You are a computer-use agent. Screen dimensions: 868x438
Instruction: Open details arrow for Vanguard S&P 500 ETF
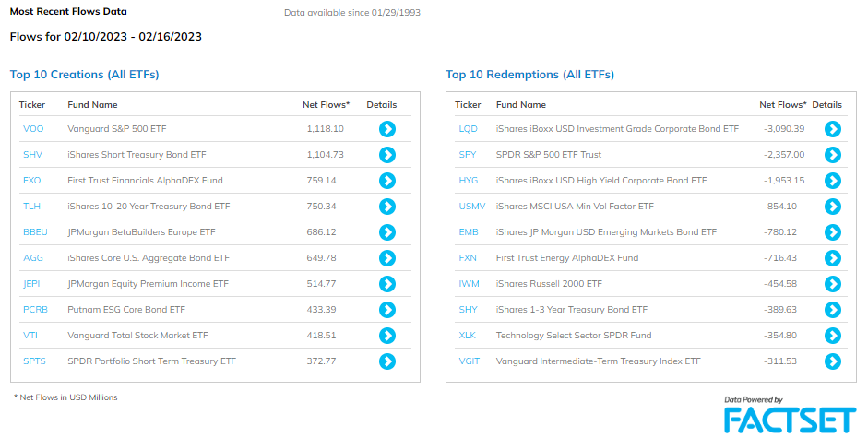(x=386, y=129)
